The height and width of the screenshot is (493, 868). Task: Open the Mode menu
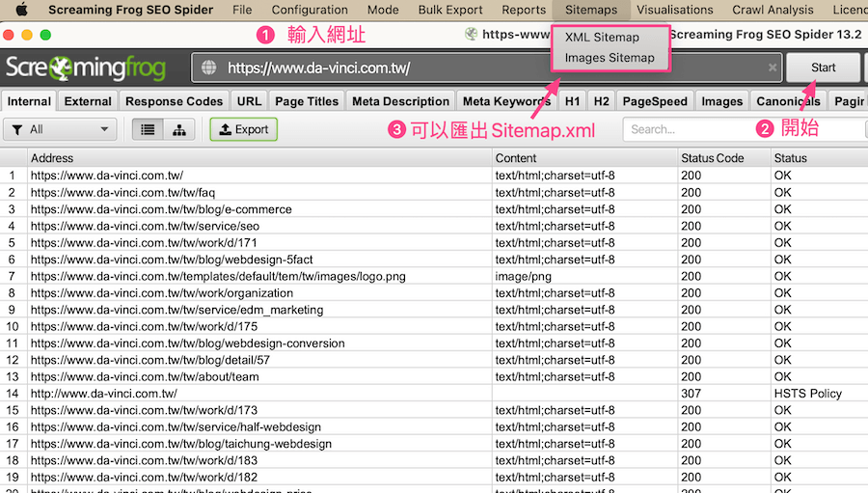383,10
